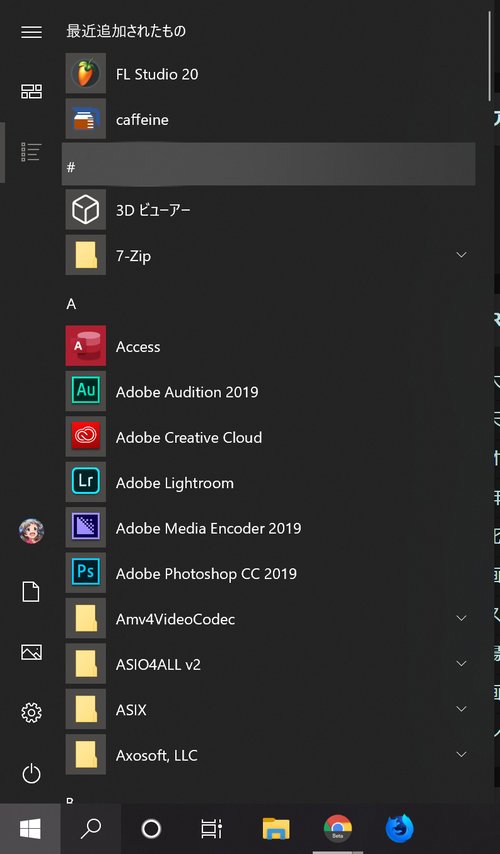
Task: Select Adobe Media Encoder 2019 label
Action: point(209,528)
